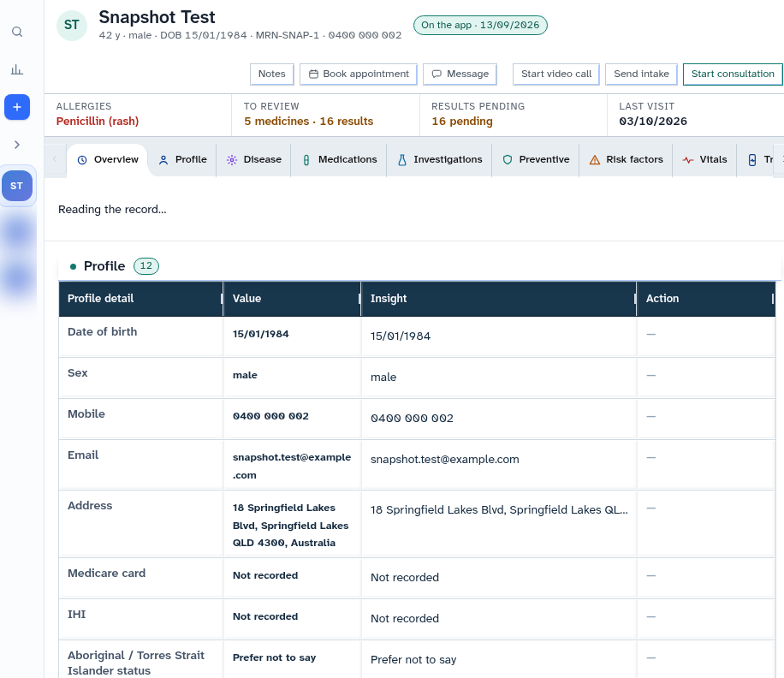The image size is (784, 678).
Task: Click the IHI row label
Action: coord(76,614)
